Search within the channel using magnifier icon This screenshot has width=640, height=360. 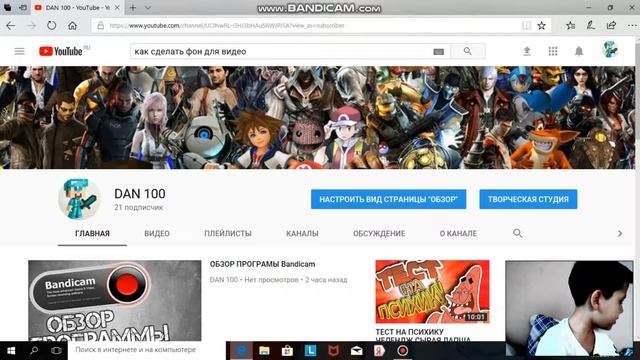point(518,233)
